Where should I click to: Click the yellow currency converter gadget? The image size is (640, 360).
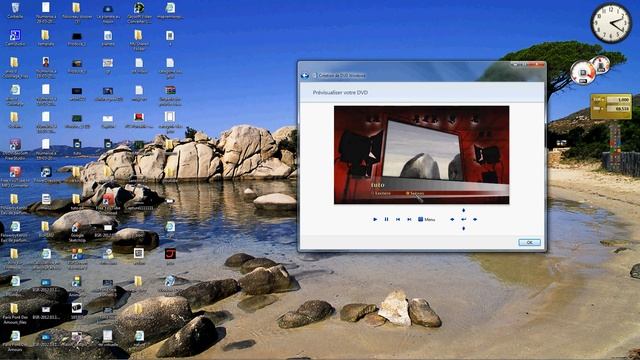tap(611, 106)
